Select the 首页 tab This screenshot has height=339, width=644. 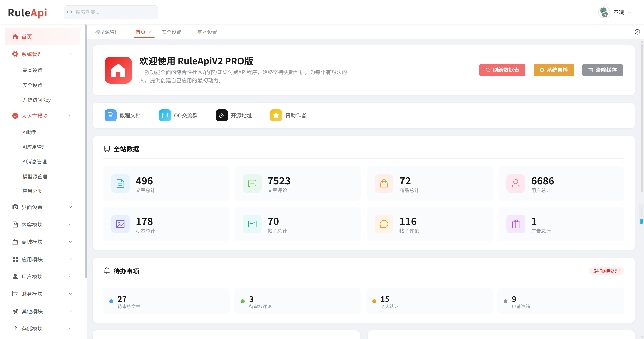click(x=141, y=32)
